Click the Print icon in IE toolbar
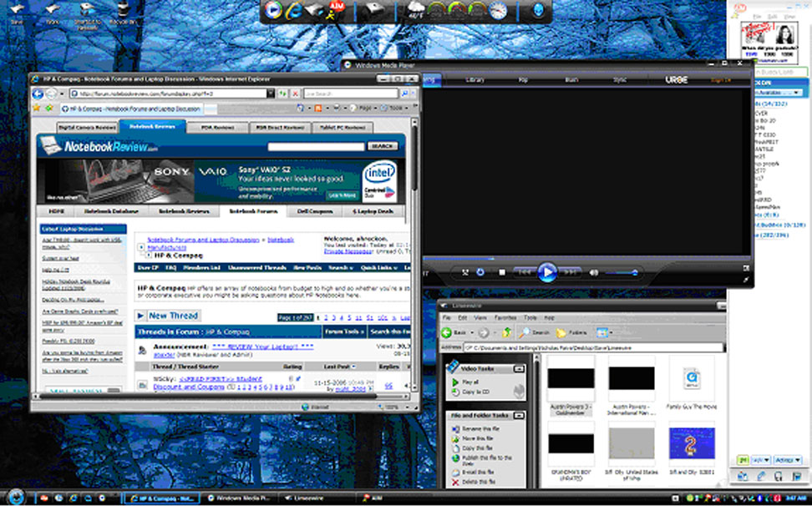The image size is (812, 506). [x=336, y=109]
